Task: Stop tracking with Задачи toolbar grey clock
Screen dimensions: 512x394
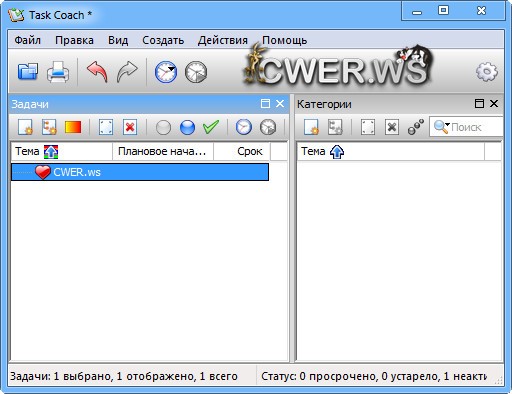Action: 268,127
